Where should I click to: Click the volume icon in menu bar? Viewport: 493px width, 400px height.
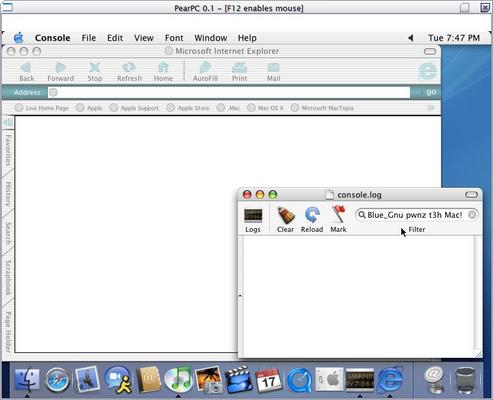coord(411,38)
